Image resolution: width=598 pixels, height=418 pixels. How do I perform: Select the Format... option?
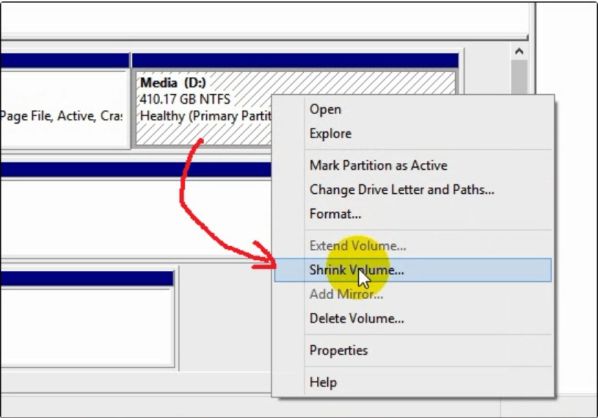tap(413, 214)
